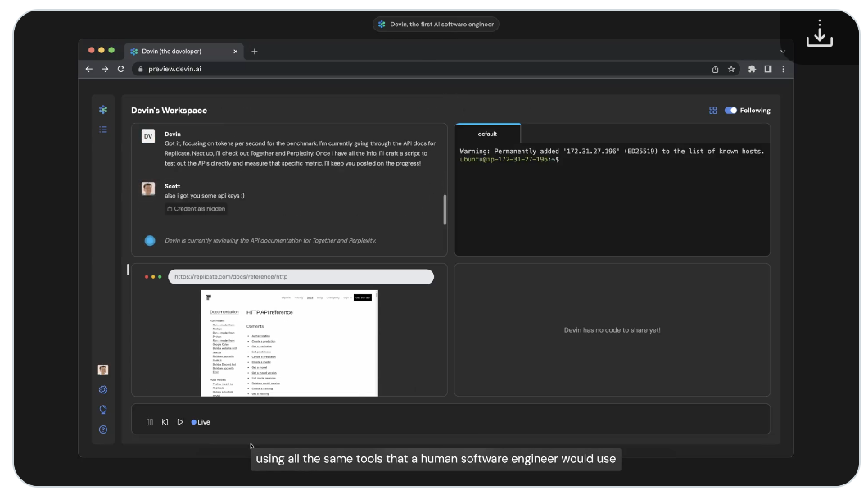
Task: Pause playback with the pause button
Action: 150,422
